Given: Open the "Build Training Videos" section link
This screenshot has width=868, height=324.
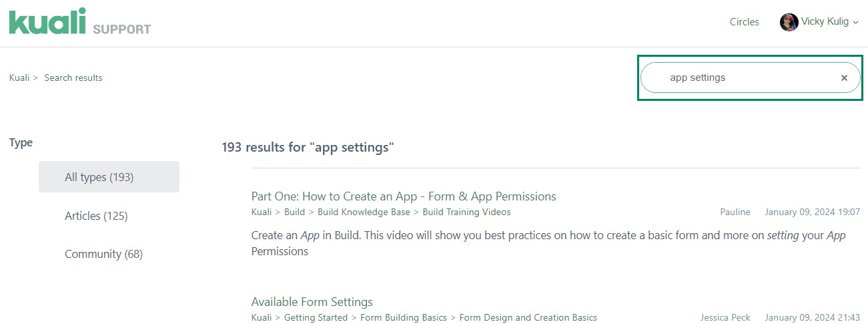Looking at the screenshot, I should click(x=466, y=212).
